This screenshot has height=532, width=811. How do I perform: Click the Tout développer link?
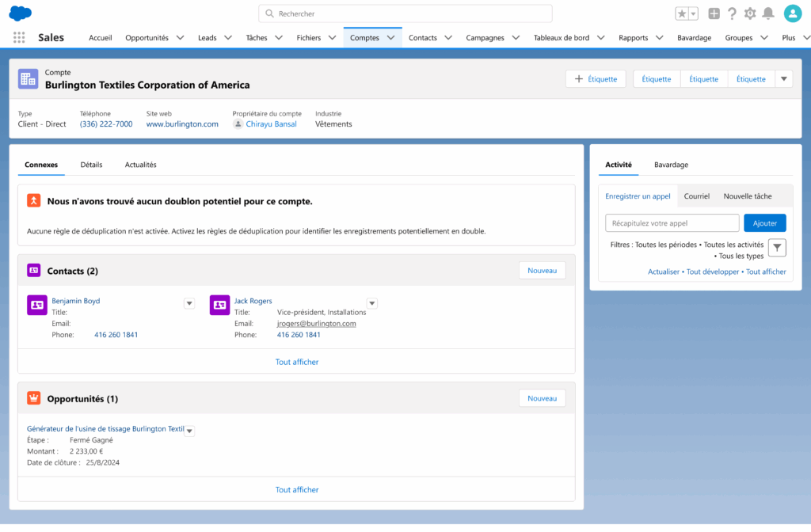[712, 272]
